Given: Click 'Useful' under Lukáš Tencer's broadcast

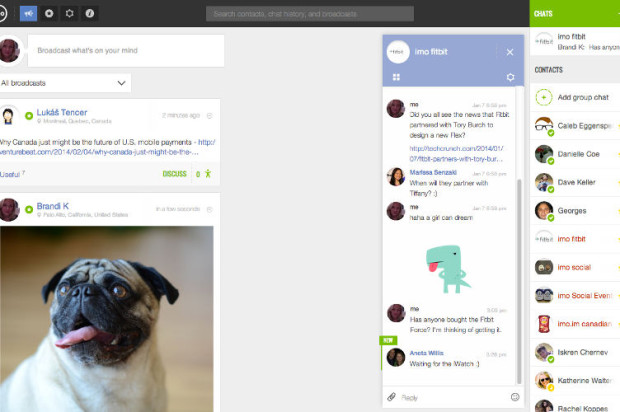Looking at the screenshot, I should [x=10, y=174].
